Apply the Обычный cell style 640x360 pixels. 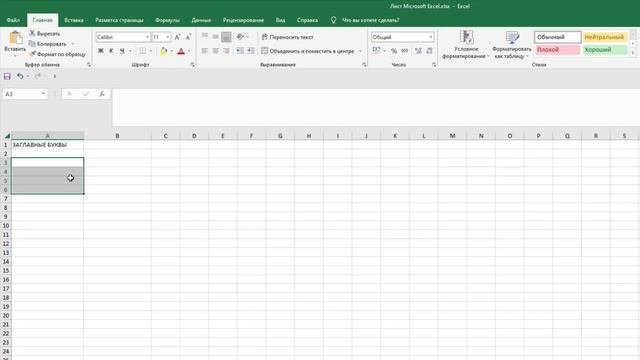[558, 37]
